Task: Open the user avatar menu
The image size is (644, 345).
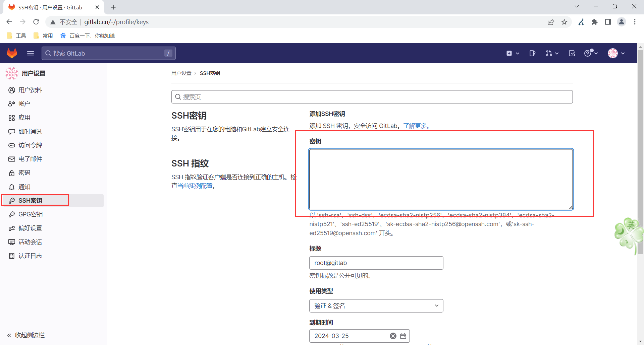Action: coord(616,53)
